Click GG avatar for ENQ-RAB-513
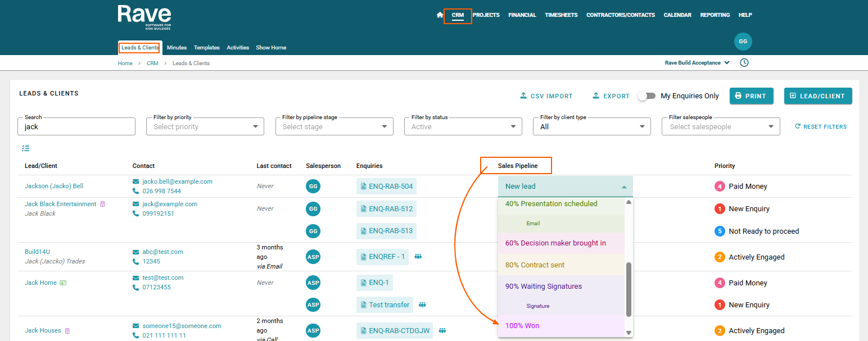868x341 pixels. tap(313, 231)
